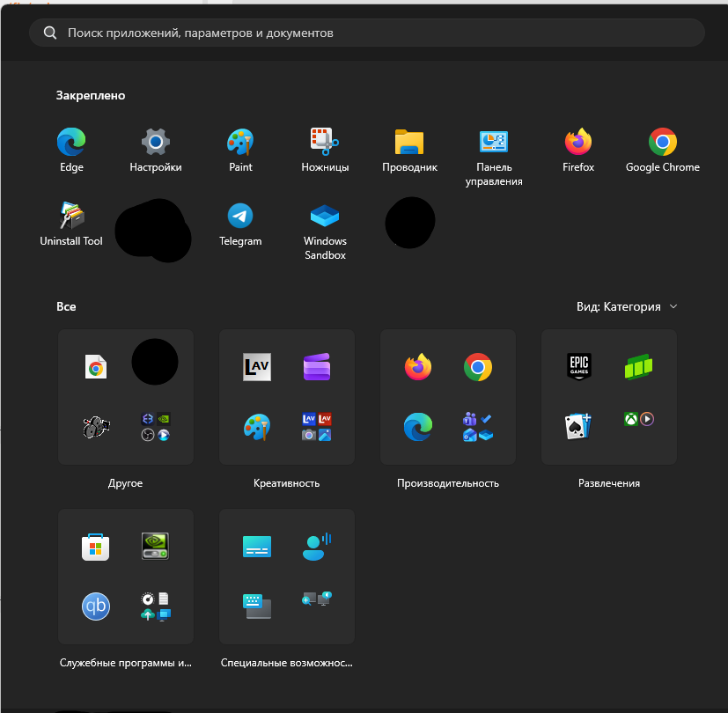This screenshot has width=728, height=713.
Task: Click the Креативность category label
Action: [x=286, y=483]
